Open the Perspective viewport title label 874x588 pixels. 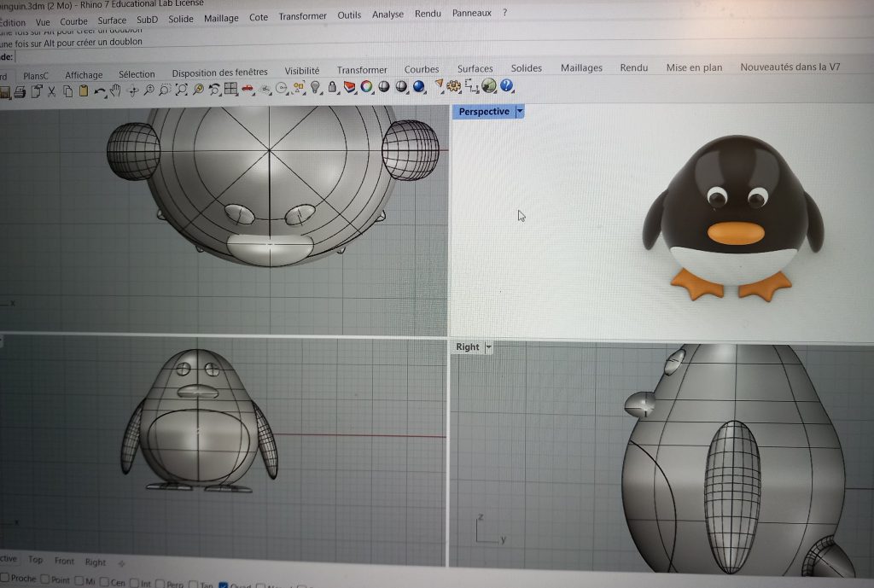[483, 112]
